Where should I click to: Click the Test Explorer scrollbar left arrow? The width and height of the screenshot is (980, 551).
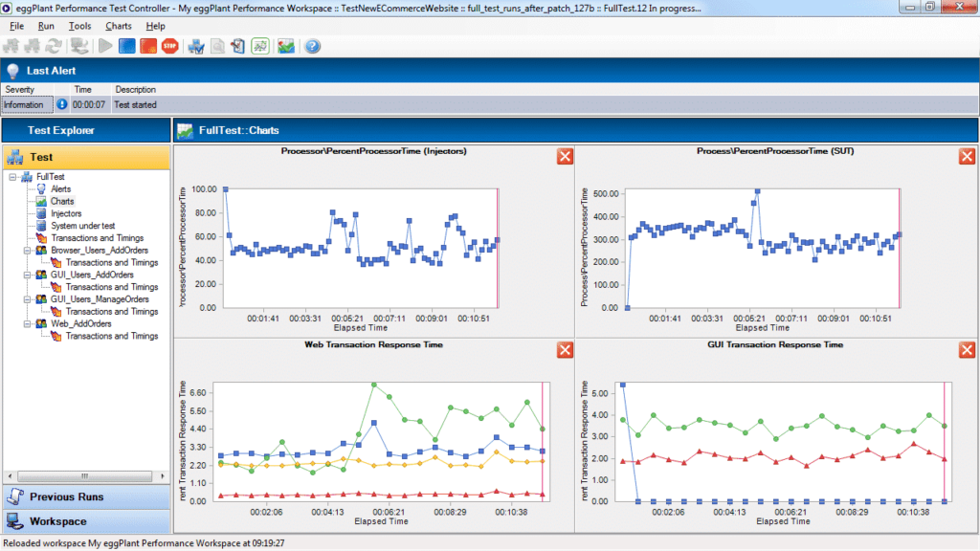tap(10, 476)
